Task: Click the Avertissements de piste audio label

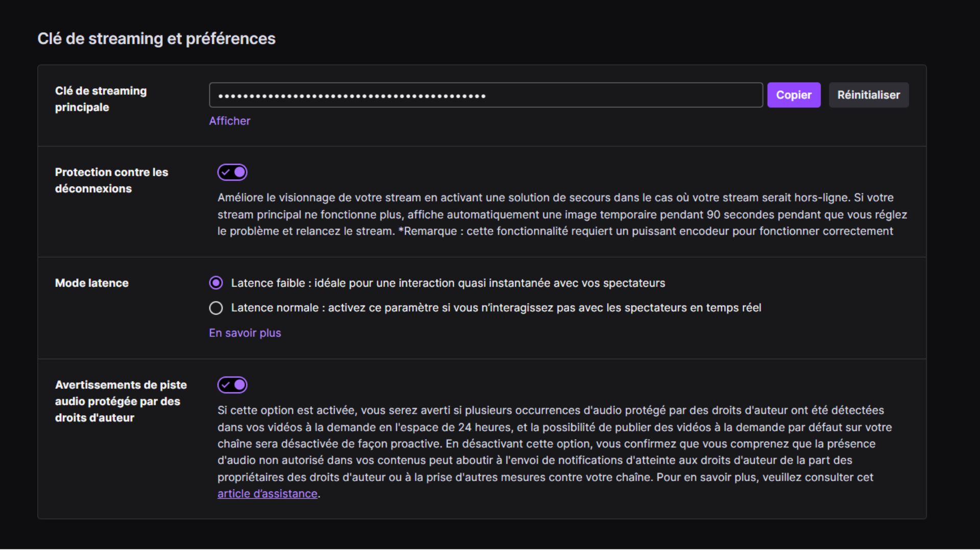Action: click(x=120, y=401)
